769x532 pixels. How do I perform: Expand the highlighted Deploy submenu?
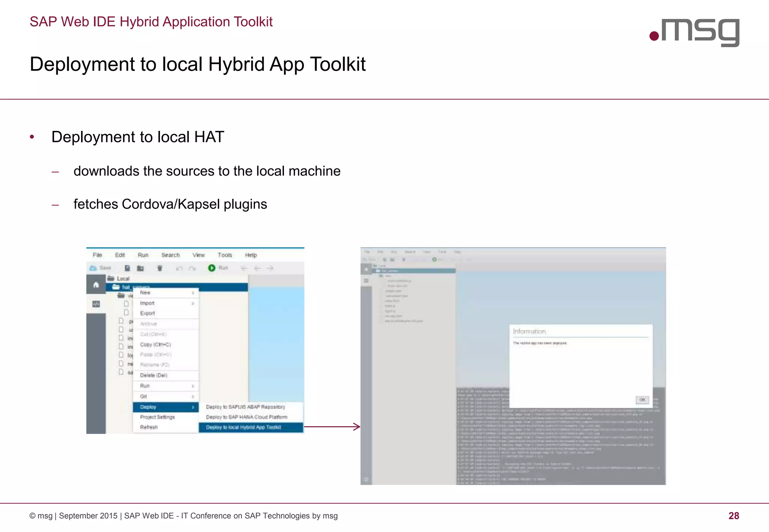[x=166, y=407]
